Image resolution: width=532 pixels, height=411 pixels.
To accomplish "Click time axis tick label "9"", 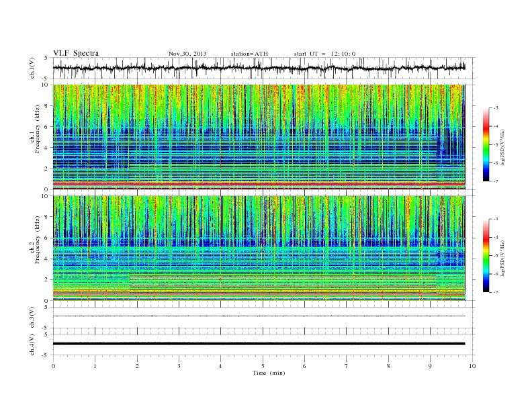I will [x=430, y=366].
